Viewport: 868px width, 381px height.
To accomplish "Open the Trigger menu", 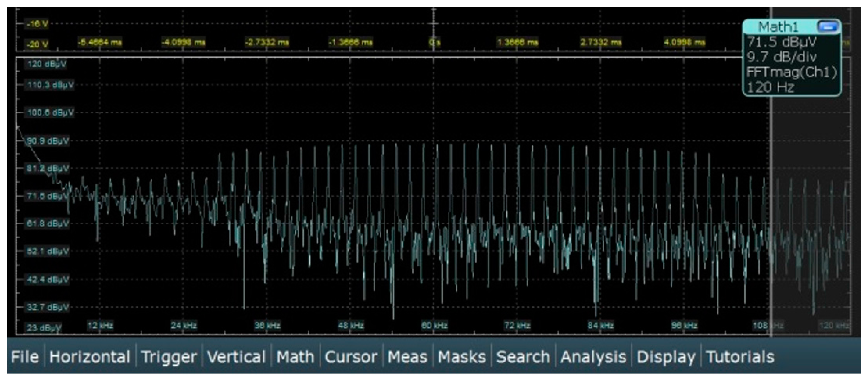I will [169, 357].
